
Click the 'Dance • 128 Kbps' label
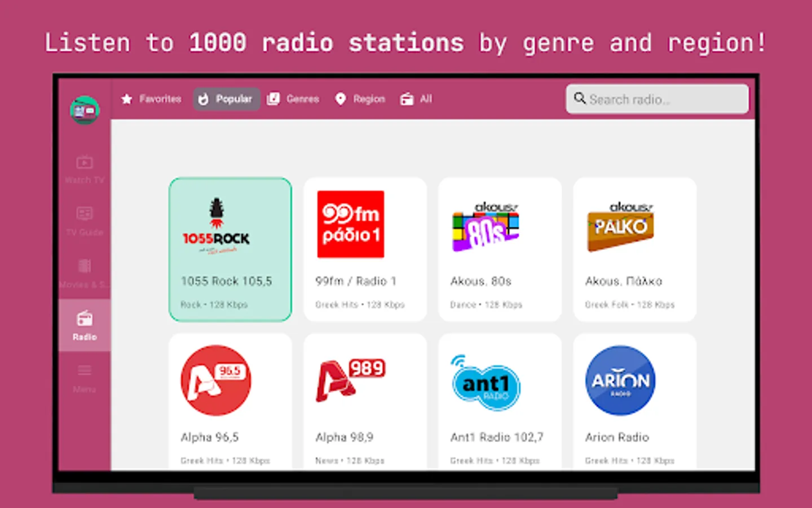click(x=486, y=305)
